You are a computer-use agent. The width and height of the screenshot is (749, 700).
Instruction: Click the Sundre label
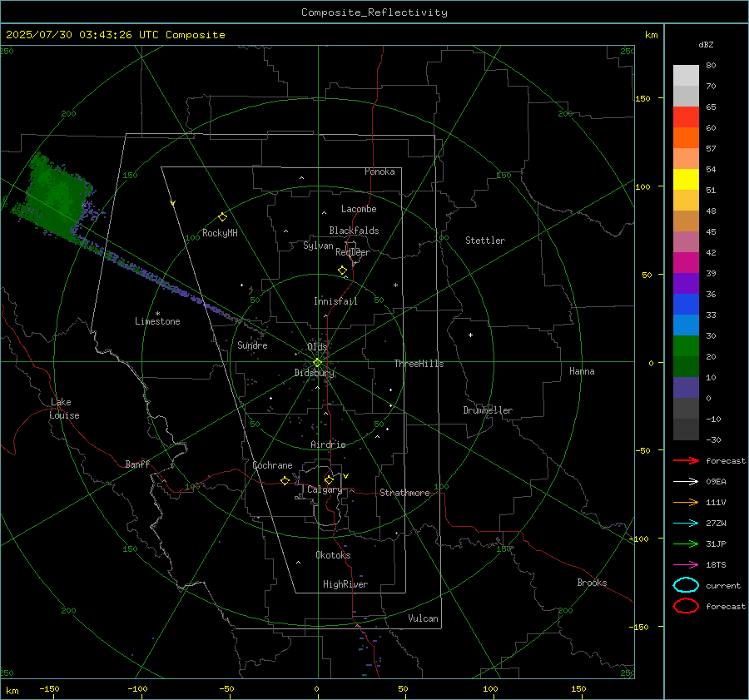click(x=252, y=345)
